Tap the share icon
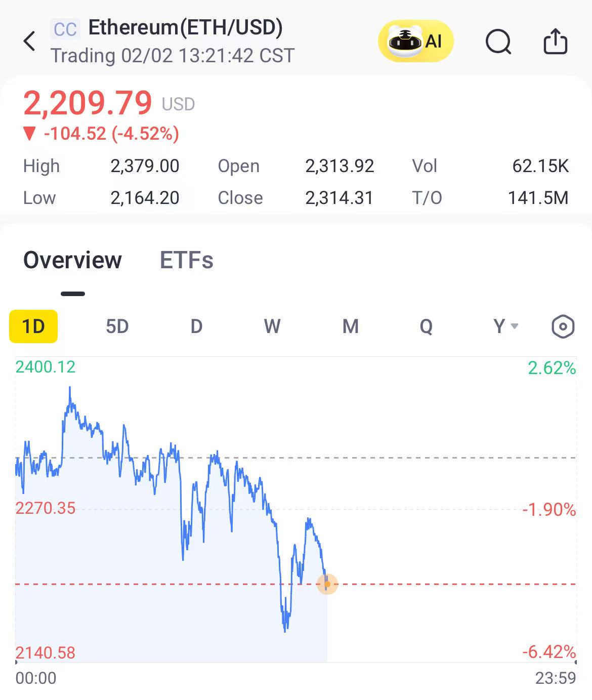Image resolution: width=592 pixels, height=700 pixels. 555,41
